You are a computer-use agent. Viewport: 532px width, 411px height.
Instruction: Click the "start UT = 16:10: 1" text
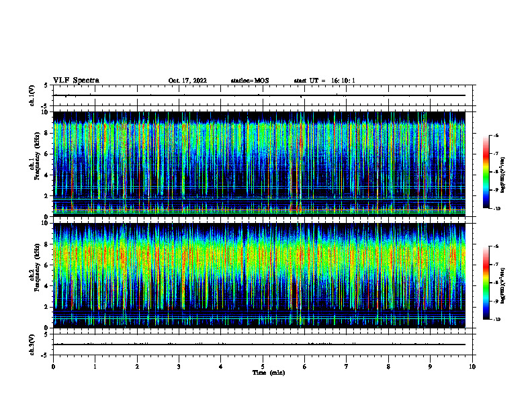pos(324,81)
